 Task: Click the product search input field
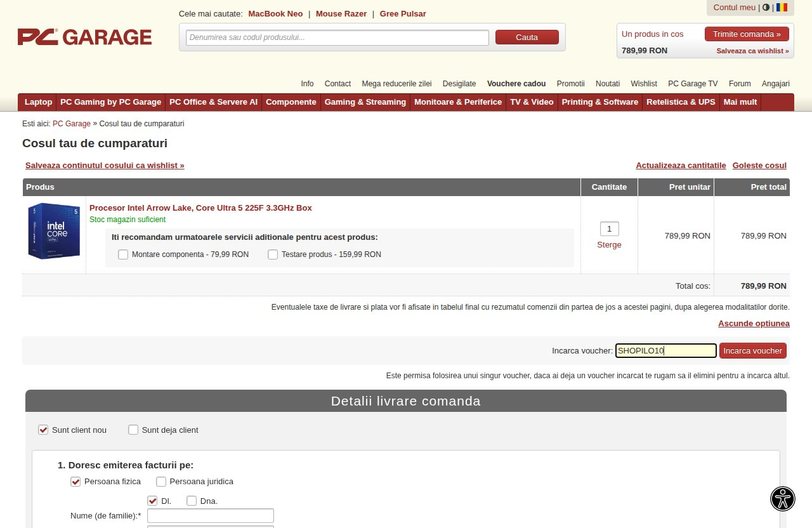coord(337,37)
